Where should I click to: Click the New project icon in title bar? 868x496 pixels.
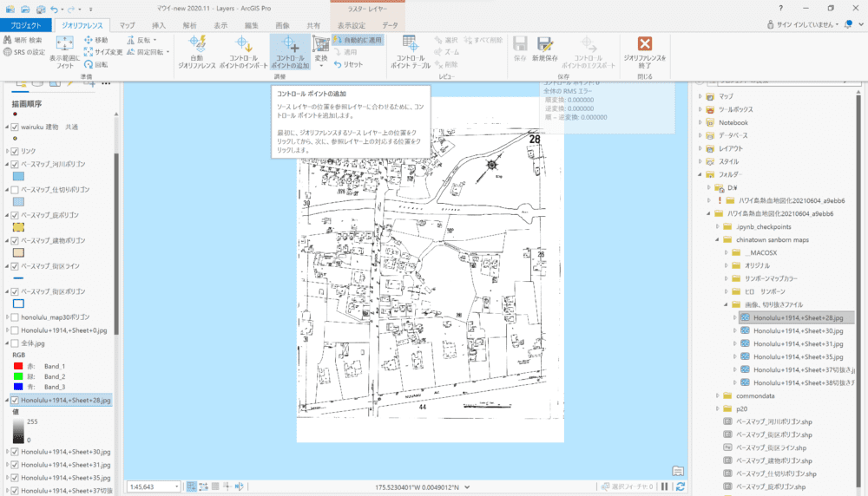click(10, 9)
